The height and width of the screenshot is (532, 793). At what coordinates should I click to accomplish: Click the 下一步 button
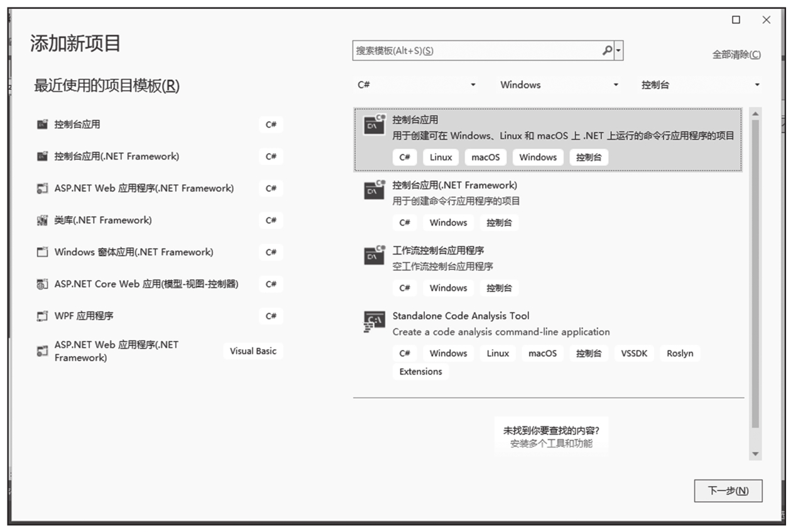728,491
